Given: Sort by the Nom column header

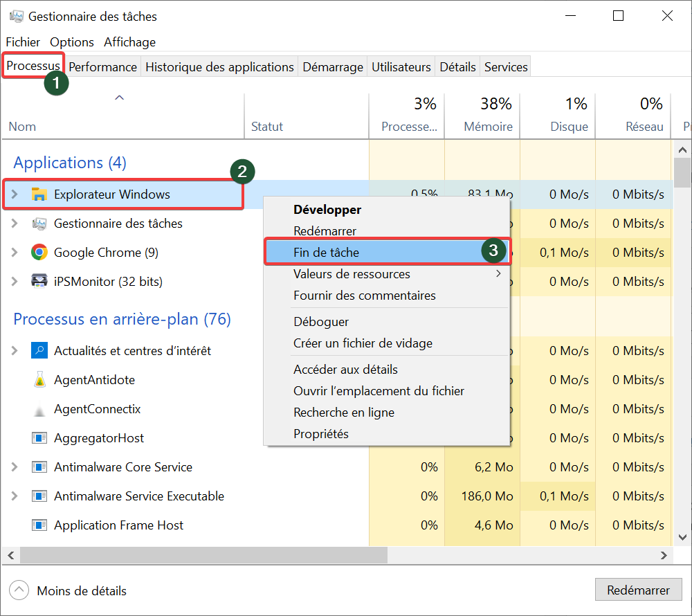Looking at the screenshot, I should click(x=123, y=116).
